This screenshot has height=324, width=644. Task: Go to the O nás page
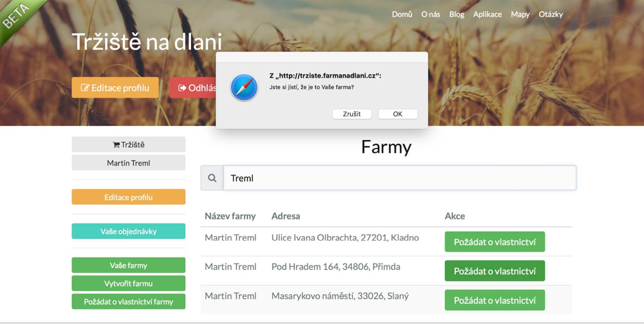[431, 14]
